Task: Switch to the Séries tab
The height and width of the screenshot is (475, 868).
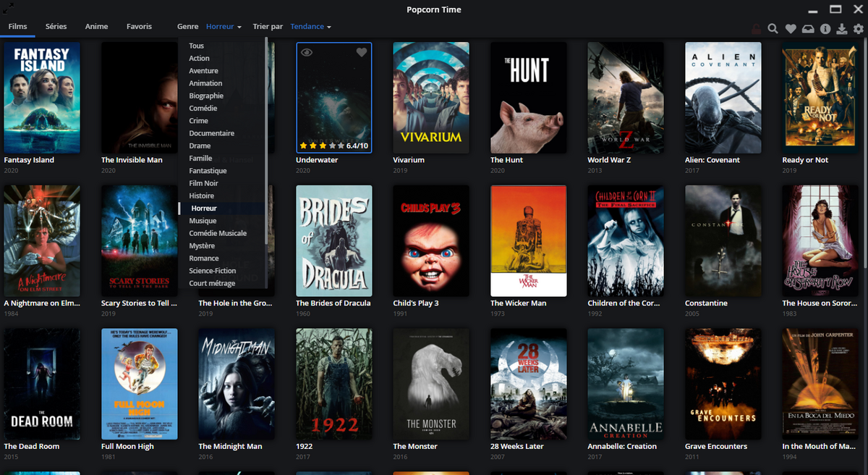Action: point(56,27)
